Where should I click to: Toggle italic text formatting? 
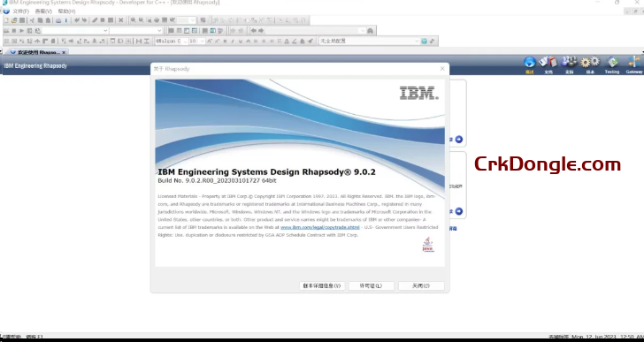[233, 41]
